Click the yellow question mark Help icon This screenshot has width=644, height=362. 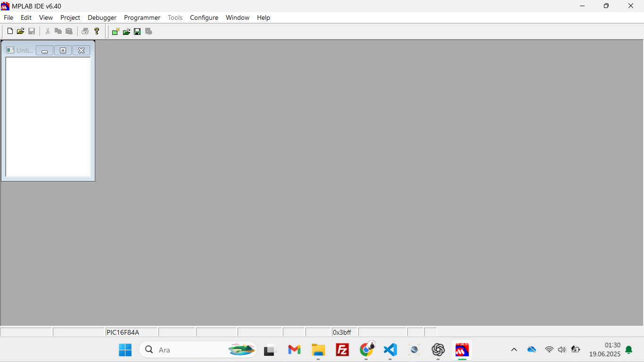[97, 31]
